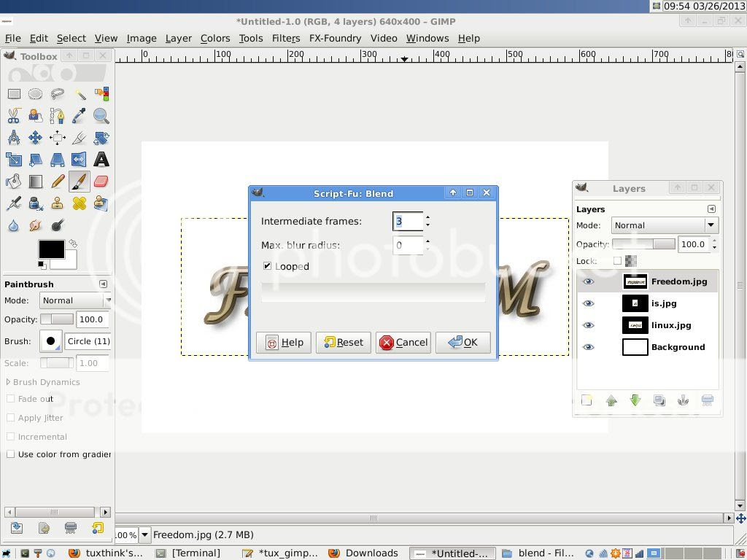Open the Filters menu

(286, 38)
